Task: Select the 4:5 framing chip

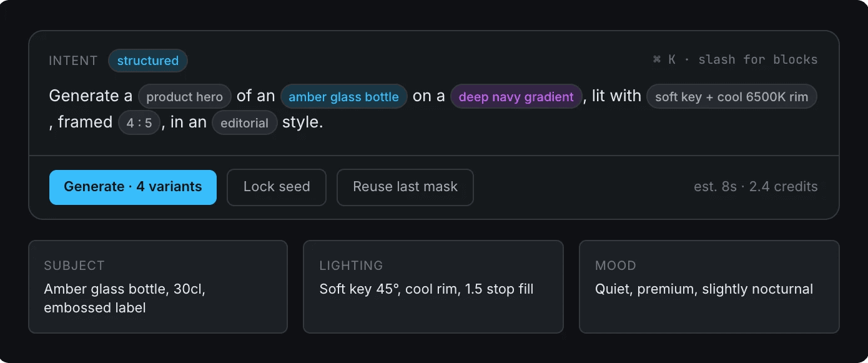Action: click(x=139, y=122)
